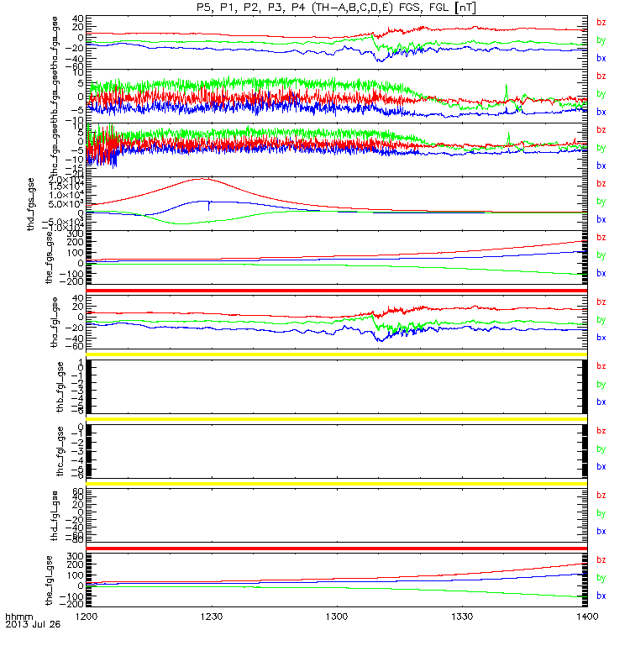Click the bz legend of the thc_fgl panel
Screen dimensions: 630x672
(x=601, y=431)
